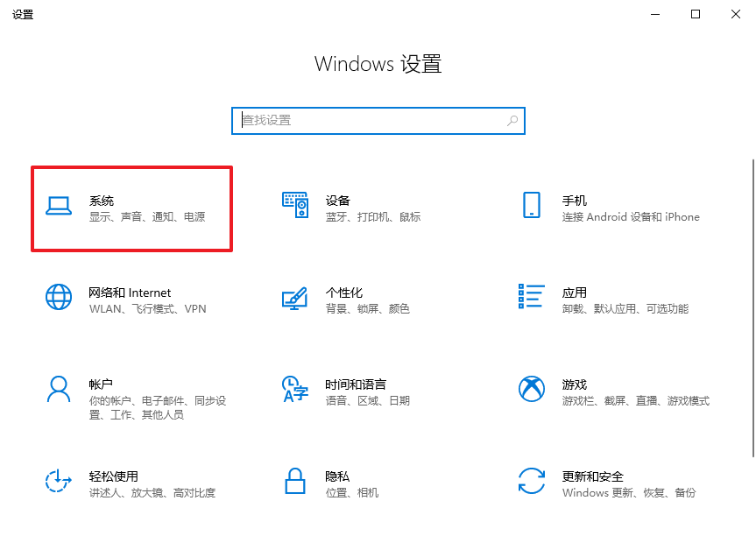Click the 隐私 category title
Viewport: 756px width, 543px height.
pyautogui.click(x=337, y=476)
